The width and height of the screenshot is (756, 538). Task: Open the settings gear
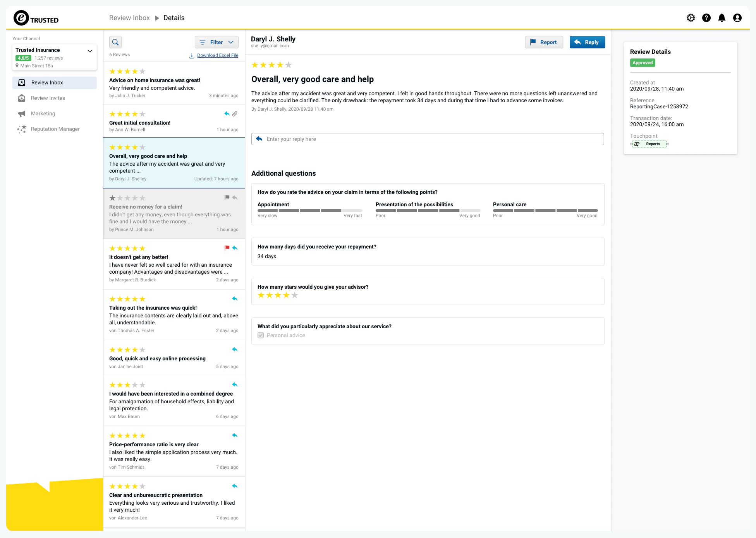[x=691, y=18]
